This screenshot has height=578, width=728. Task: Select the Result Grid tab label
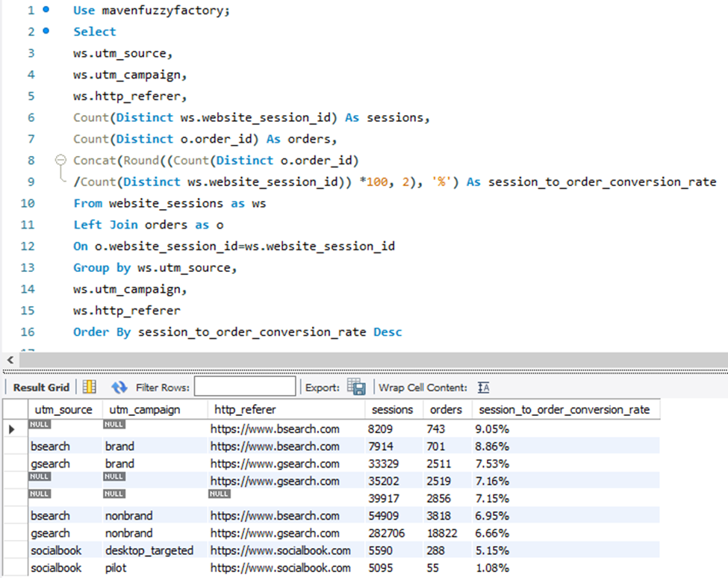click(x=41, y=387)
